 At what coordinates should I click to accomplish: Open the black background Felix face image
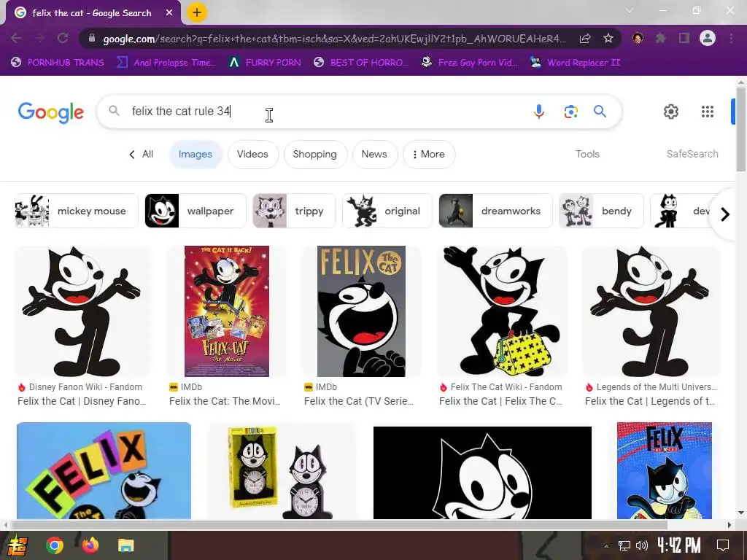point(482,472)
